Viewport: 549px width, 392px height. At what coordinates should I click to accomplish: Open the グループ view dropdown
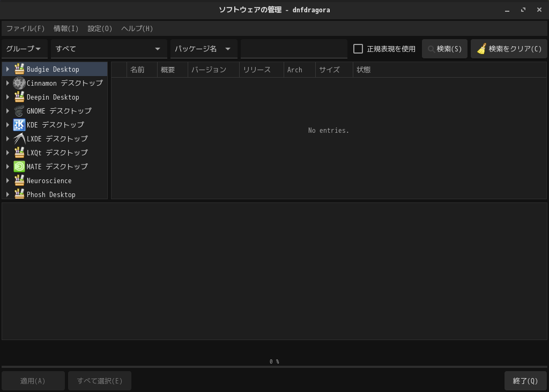point(24,49)
